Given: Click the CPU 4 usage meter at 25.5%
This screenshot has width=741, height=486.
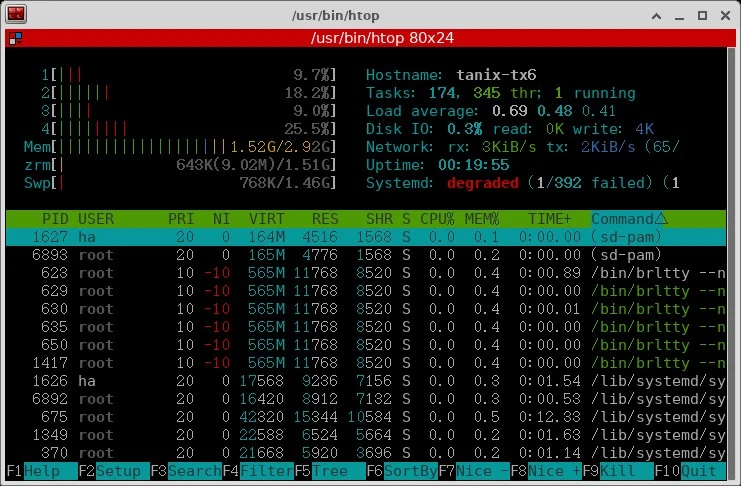Looking at the screenshot, I should (188, 129).
